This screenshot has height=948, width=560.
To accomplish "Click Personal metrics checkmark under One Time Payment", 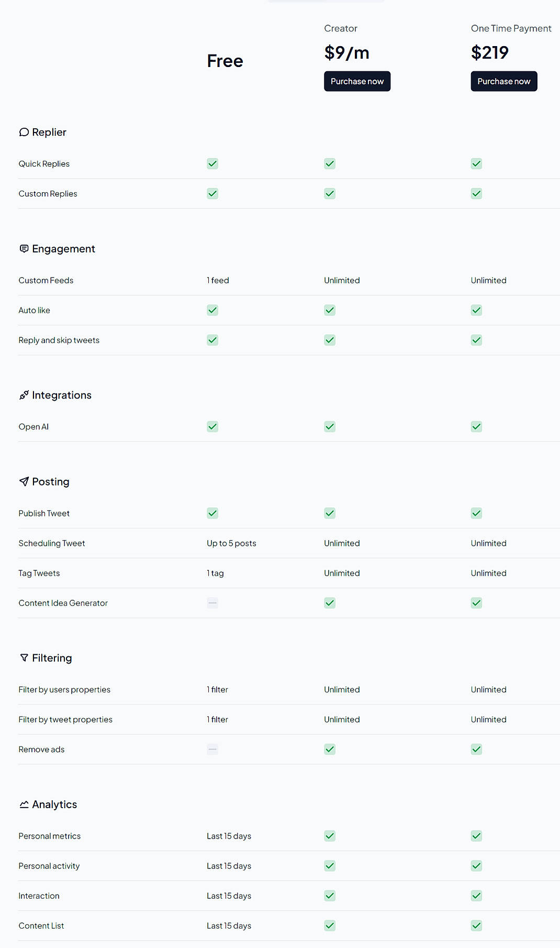I will [476, 836].
